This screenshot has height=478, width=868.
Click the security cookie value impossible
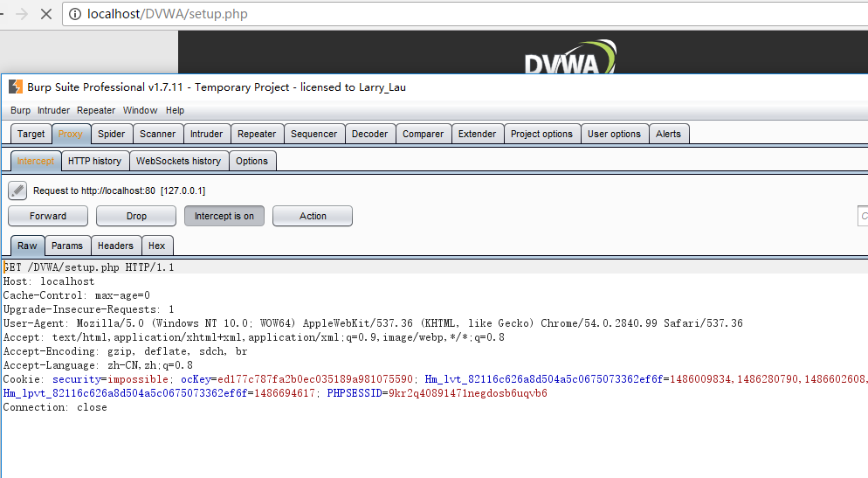[138, 379]
